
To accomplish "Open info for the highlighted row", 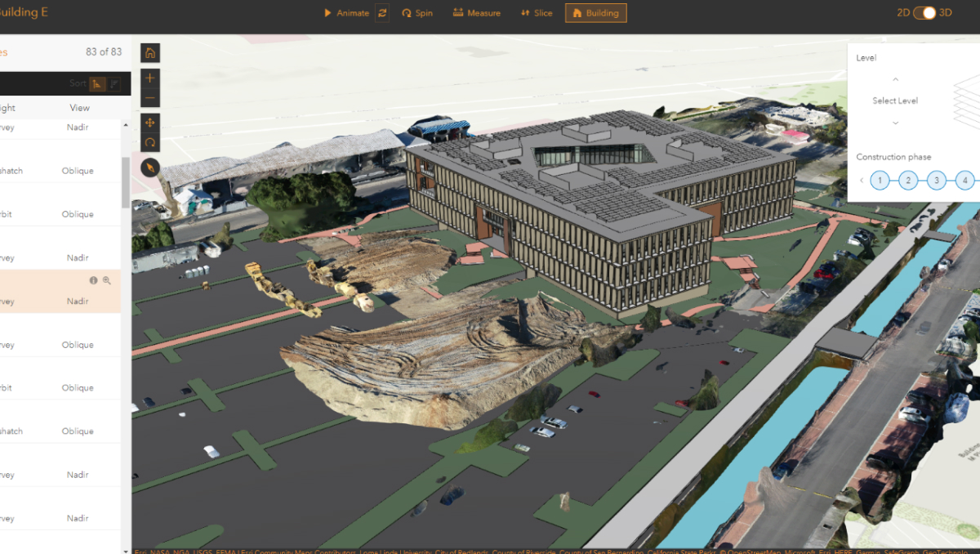I will (93, 280).
